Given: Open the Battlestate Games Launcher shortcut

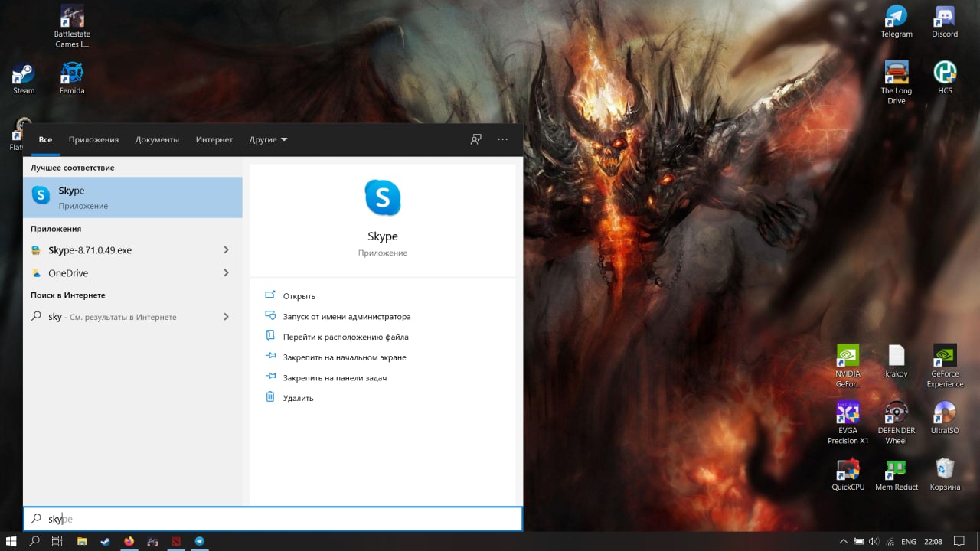Looking at the screenshot, I should click(x=72, y=26).
